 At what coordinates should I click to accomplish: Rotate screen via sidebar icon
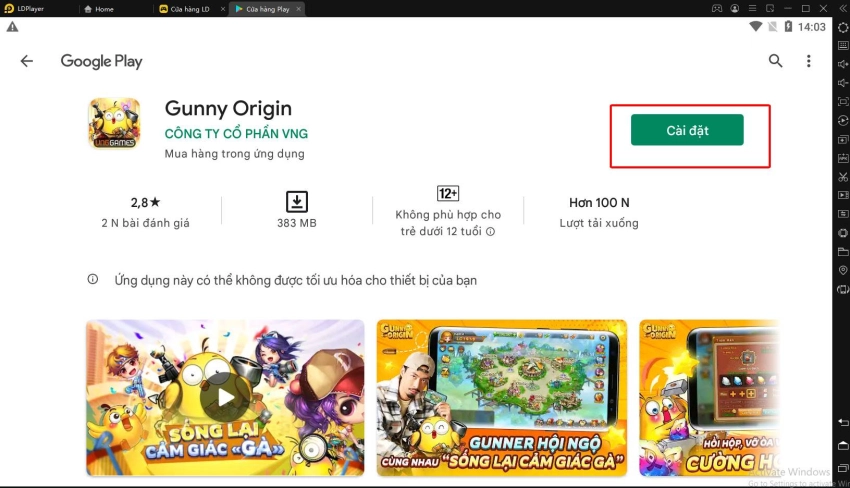click(843, 289)
